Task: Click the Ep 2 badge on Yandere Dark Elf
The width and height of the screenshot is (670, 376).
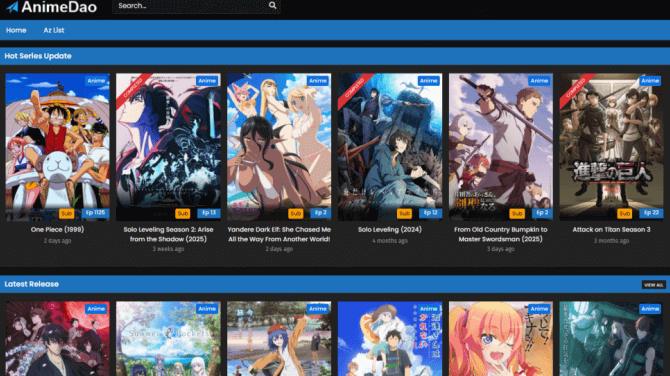Action: [x=321, y=213]
